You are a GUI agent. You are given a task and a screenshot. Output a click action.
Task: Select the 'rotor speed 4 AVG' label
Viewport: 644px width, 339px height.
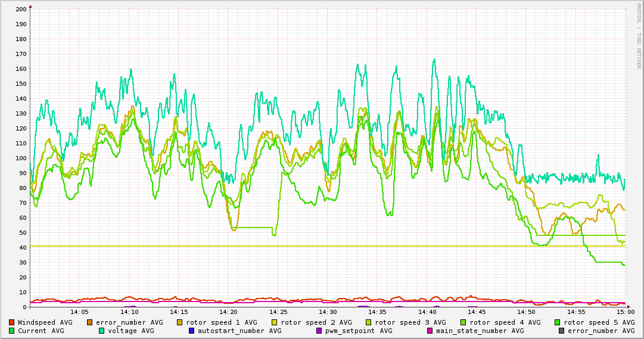click(x=505, y=323)
